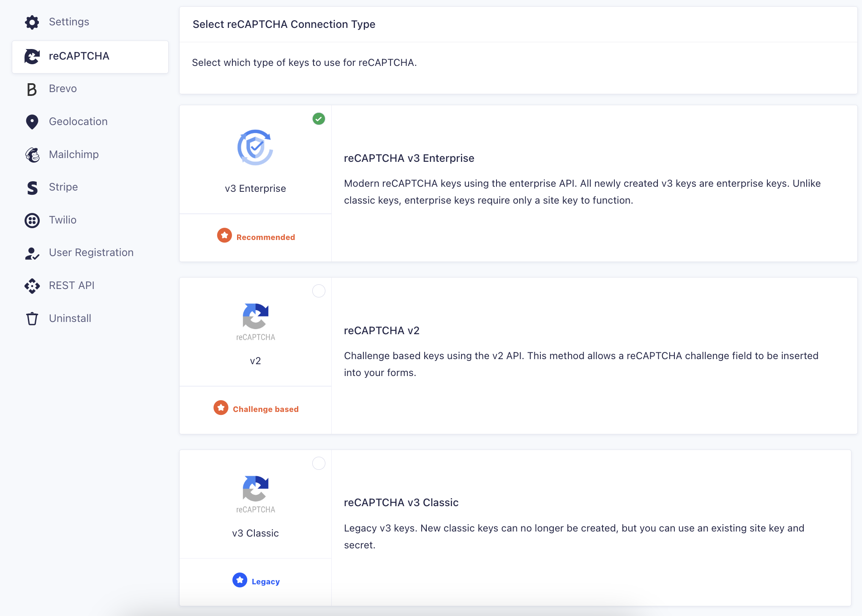Image resolution: width=862 pixels, height=616 pixels.
Task: Click the Recommended badge label
Action: [266, 237]
